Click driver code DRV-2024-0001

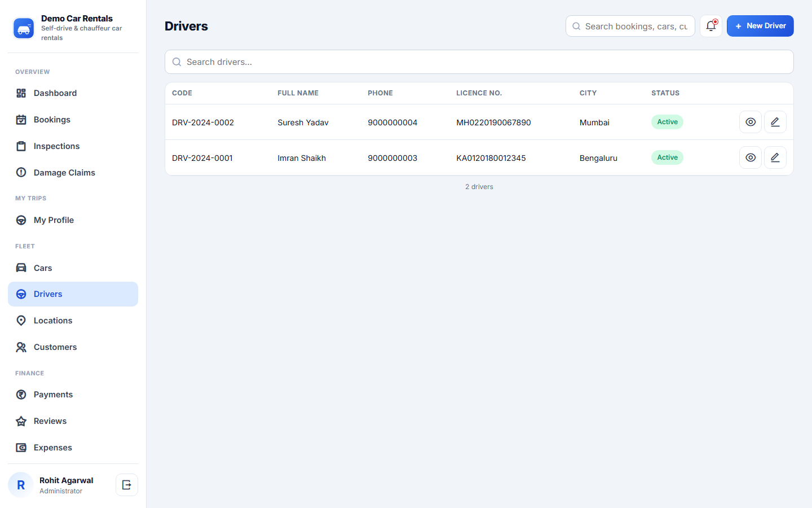[202, 158]
